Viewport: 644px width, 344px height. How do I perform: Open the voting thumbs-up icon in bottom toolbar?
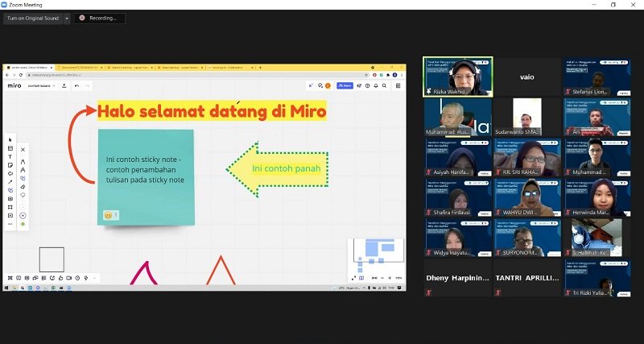click(x=60, y=278)
